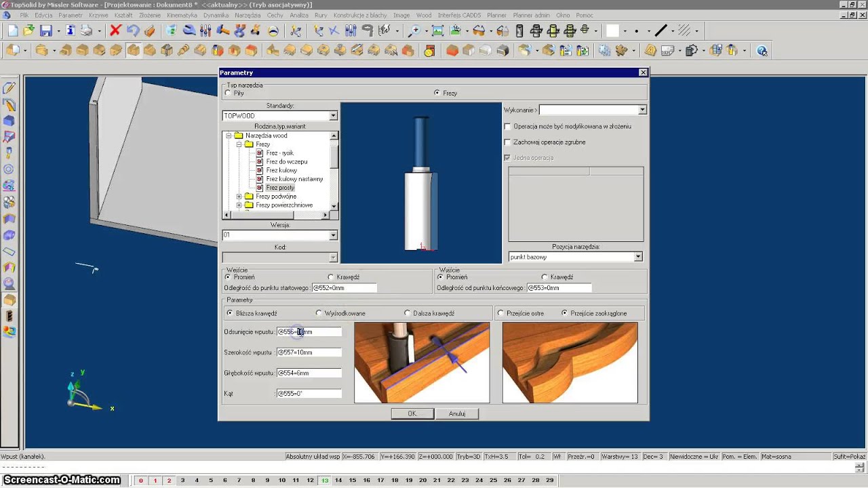The width and height of the screenshot is (868, 488).
Task: Open the Standardy TOPWOOD dropdown
Action: [333, 116]
